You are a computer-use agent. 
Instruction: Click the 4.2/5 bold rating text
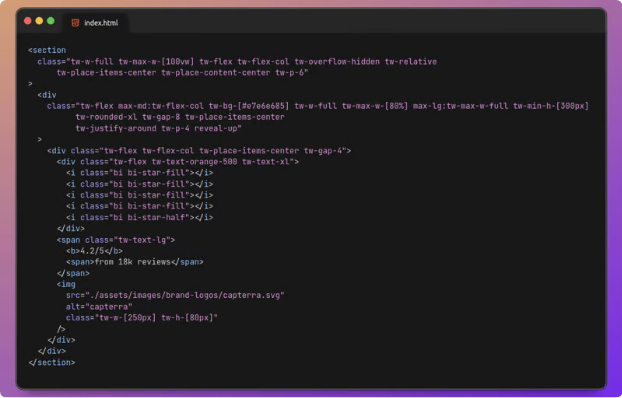point(94,251)
